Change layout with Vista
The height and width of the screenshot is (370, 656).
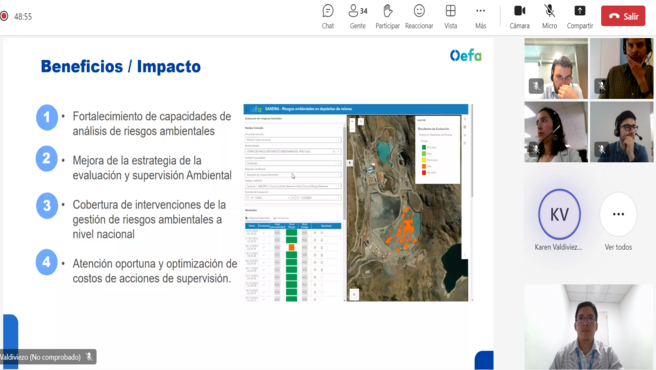451,17
